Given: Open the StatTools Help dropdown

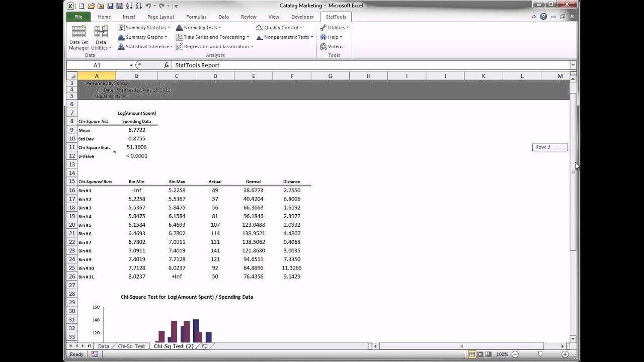Looking at the screenshot, I should click(x=332, y=37).
